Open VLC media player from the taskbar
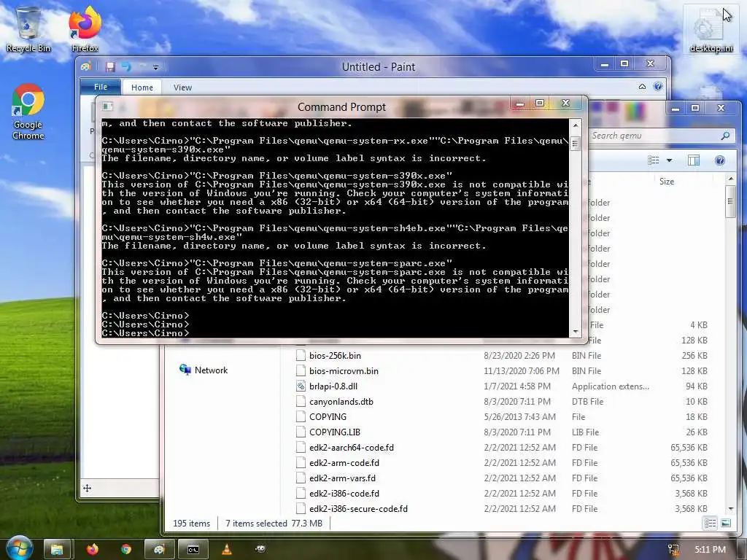Image resolution: width=747 pixels, height=560 pixels. point(227,549)
